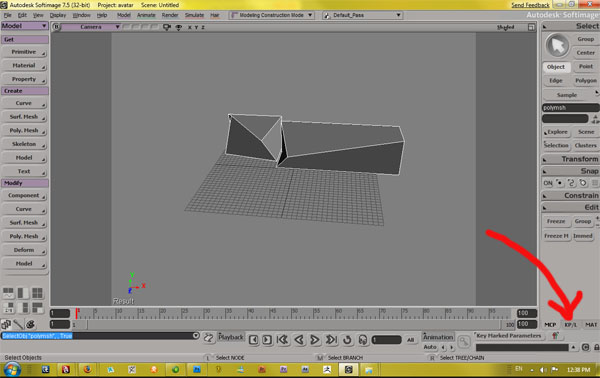The image size is (600, 378).
Task: Click the key icon beside Animation
Action: [464, 341]
